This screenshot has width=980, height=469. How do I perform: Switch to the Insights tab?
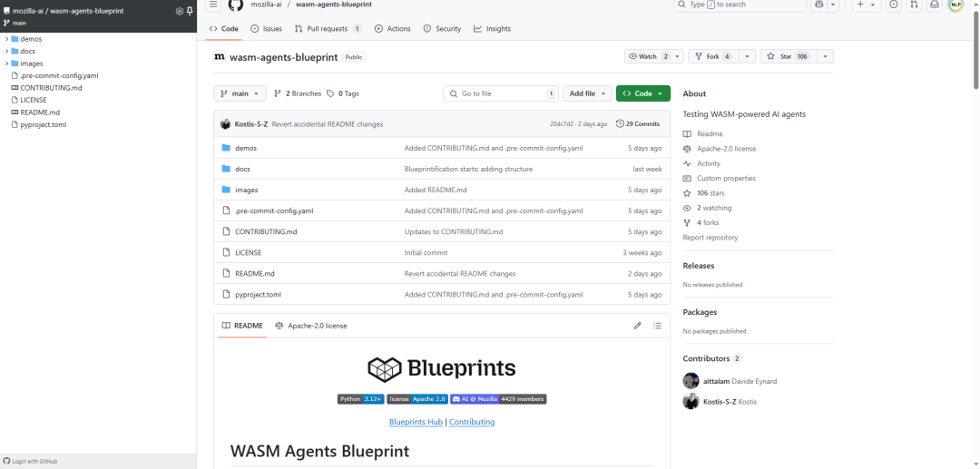[x=492, y=29]
